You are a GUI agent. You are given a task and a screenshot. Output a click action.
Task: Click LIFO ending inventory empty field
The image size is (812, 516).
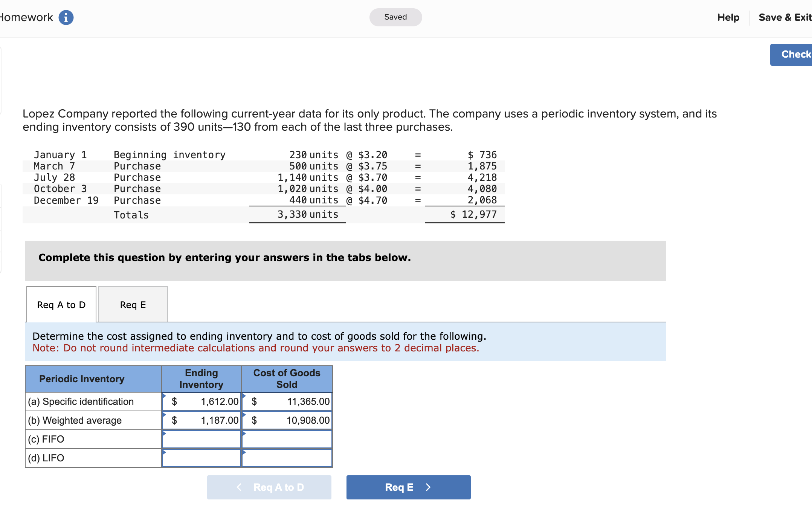(201, 458)
